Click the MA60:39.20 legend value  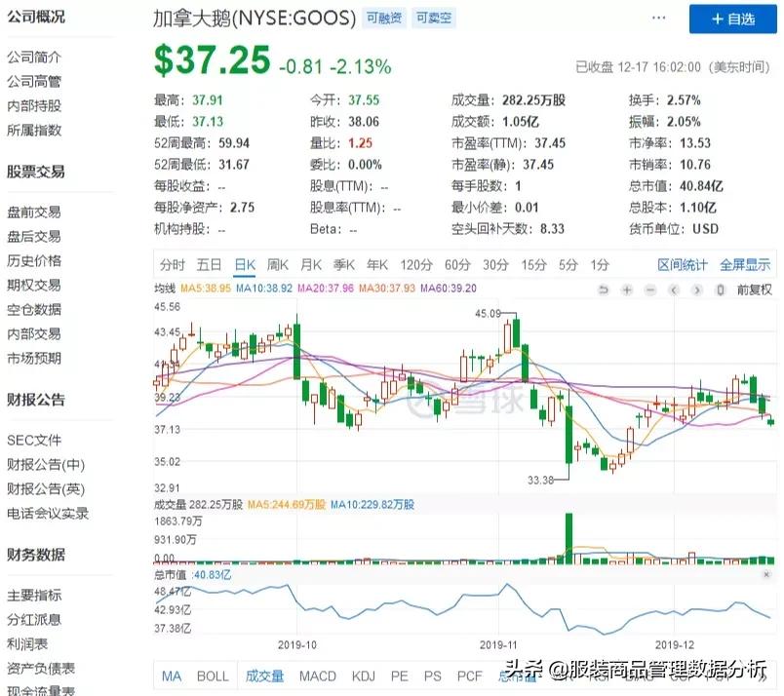tap(449, 289)
